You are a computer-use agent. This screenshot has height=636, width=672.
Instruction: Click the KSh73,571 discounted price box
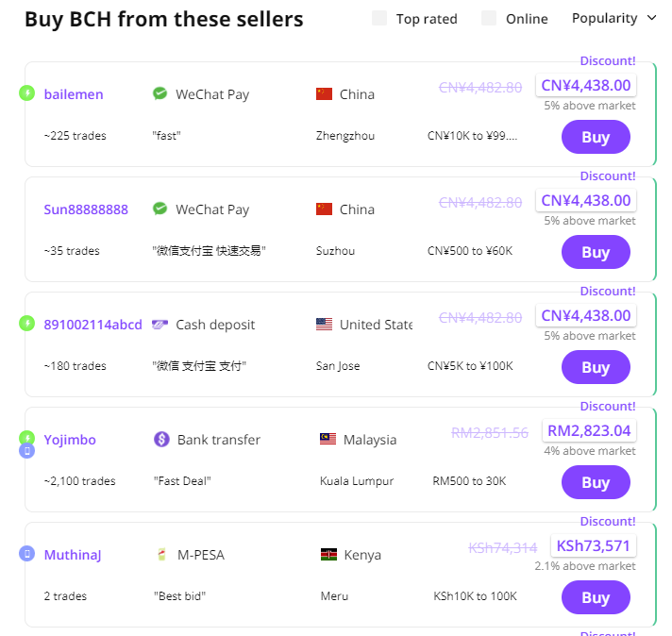point(593,545)
